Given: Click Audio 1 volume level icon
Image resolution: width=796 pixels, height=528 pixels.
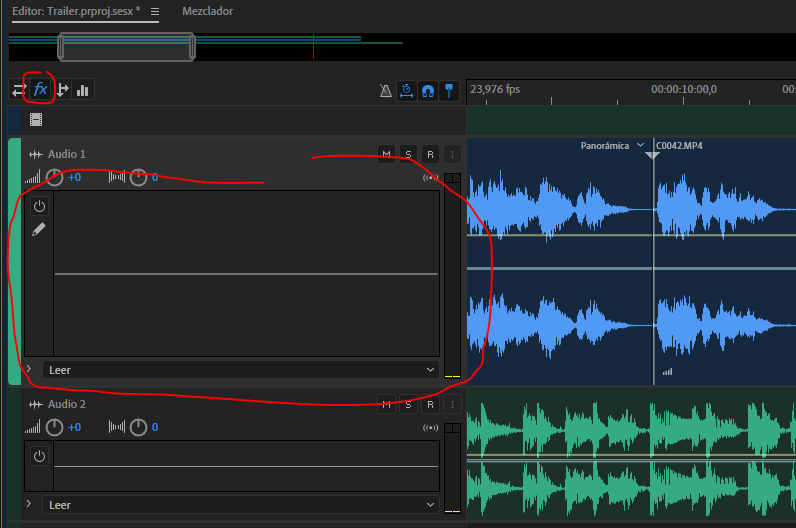Looking at the screenshot, I should pos(32,178).
